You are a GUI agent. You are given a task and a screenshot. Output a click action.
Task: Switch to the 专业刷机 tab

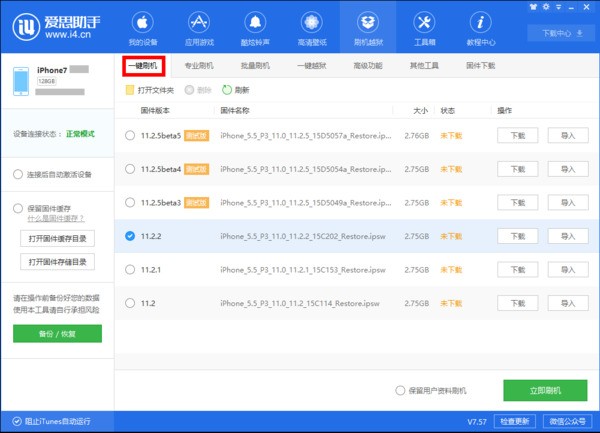(200, 66)
